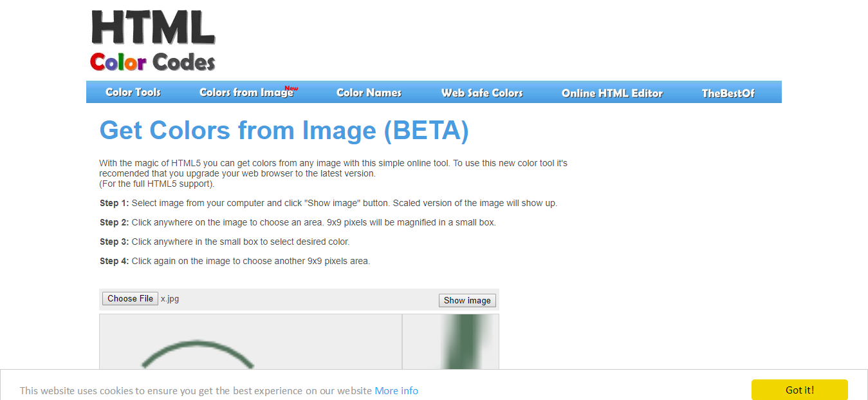Click the cookie notice message text
The width and height of the screenshot is (868, 400).
point(196,390)
